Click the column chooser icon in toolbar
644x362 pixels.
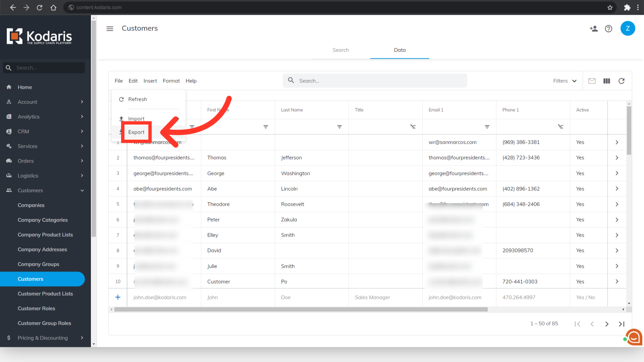pyautogui.click(x=606, y=81)
